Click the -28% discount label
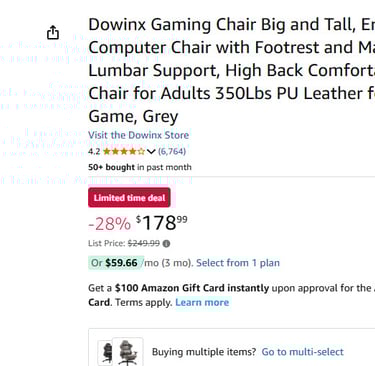Image resolution: width=375 pixels, height=366 pixels. click(109, 224)
